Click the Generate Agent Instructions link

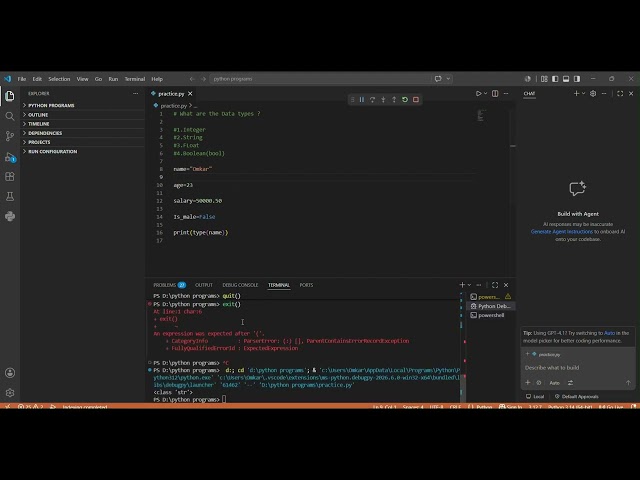click(562, 231)
